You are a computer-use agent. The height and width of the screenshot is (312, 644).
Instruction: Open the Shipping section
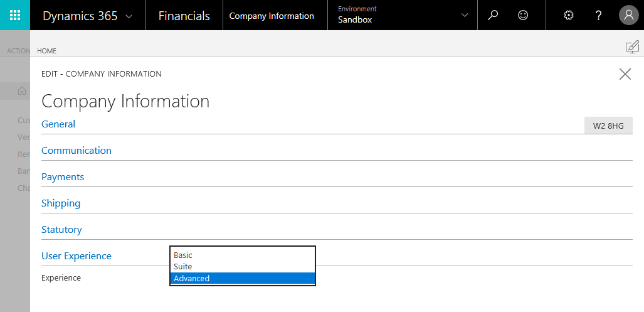pyautogui.click(x=61, y=203)
